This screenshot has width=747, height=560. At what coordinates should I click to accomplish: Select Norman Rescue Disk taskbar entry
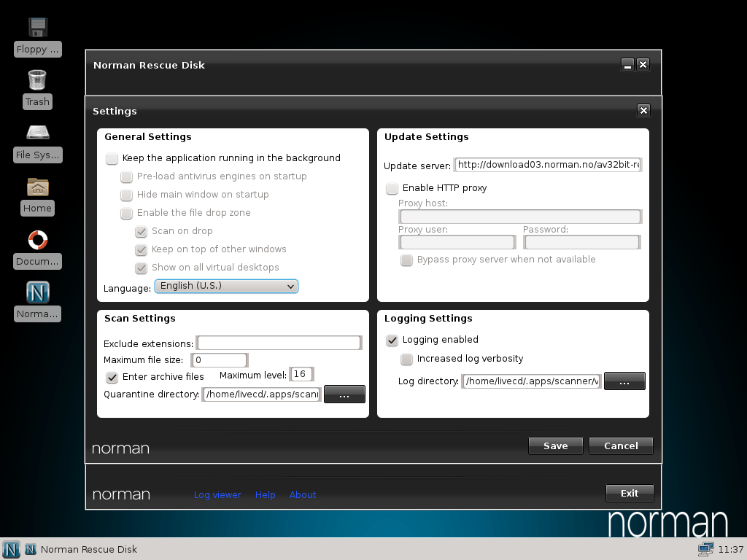(80, 549)
